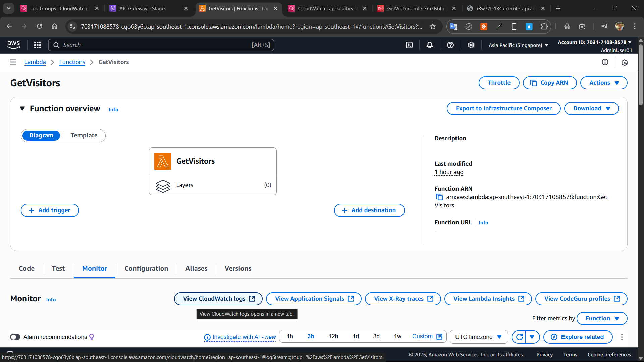Image resolution: width=644 pixels, height=362 pixels.
Task: Click the Throttle button
Action: (499, 83)
